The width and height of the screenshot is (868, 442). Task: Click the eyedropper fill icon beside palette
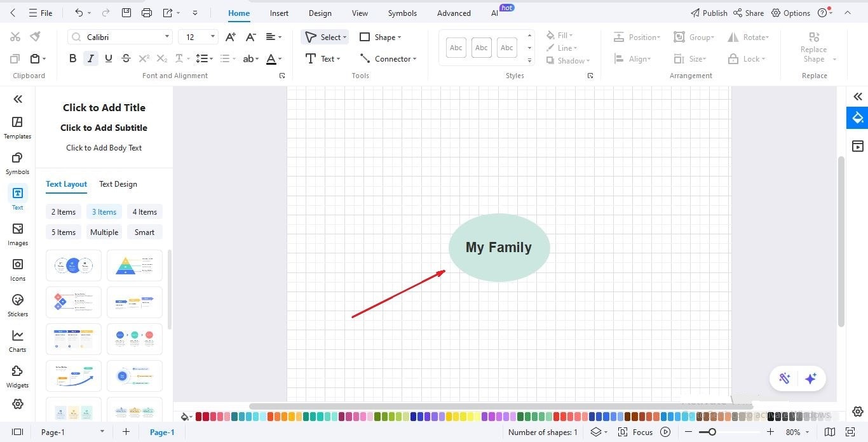tap(185, 417)
